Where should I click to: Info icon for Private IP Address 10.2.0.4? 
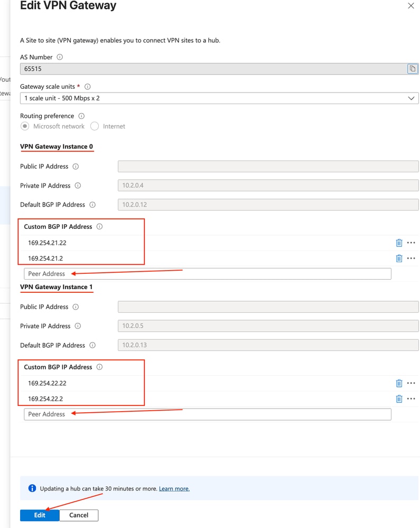pyautogui.click(x=78, y=186)
